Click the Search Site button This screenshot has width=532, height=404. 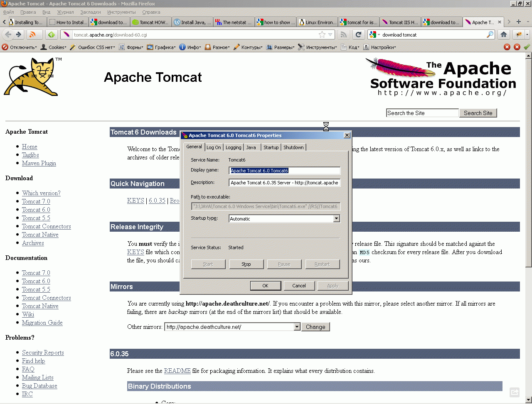coord(478,113)
